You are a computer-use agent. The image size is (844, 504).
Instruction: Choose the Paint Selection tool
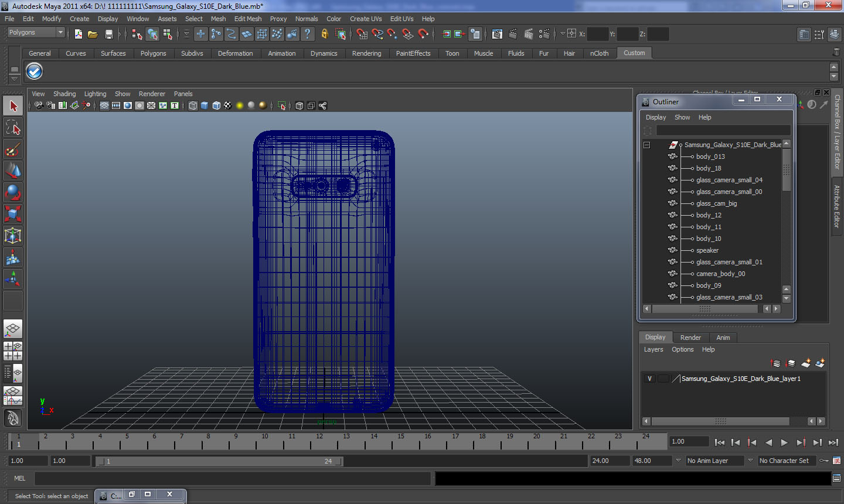(13, 149)
